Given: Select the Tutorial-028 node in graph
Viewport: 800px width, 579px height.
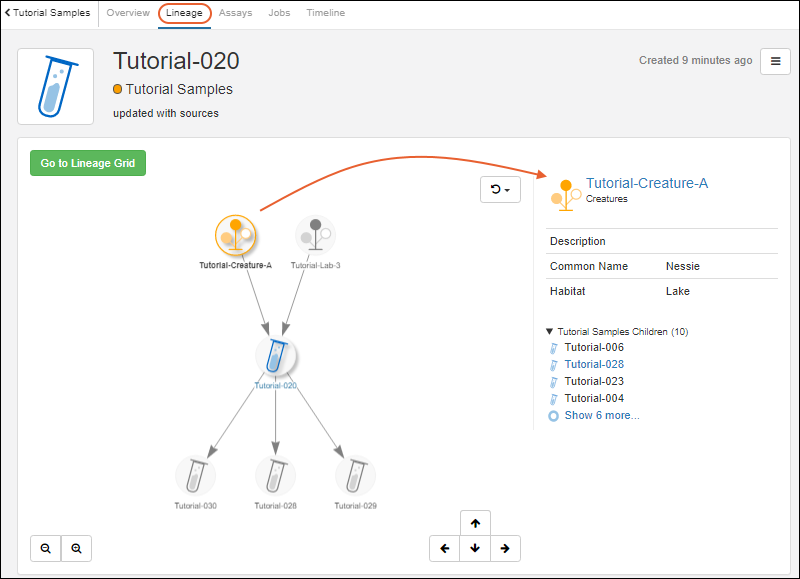Looking at the screenshot, I should point(275,476).
